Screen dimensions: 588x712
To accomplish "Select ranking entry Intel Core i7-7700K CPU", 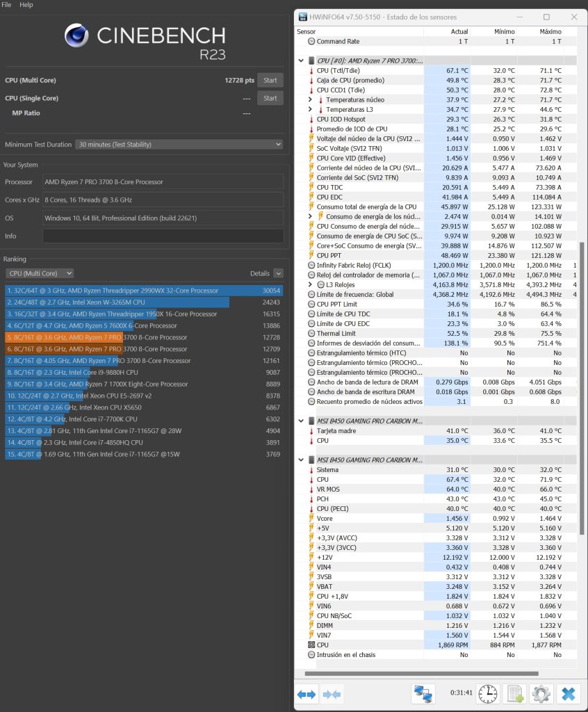I will 144,419.
